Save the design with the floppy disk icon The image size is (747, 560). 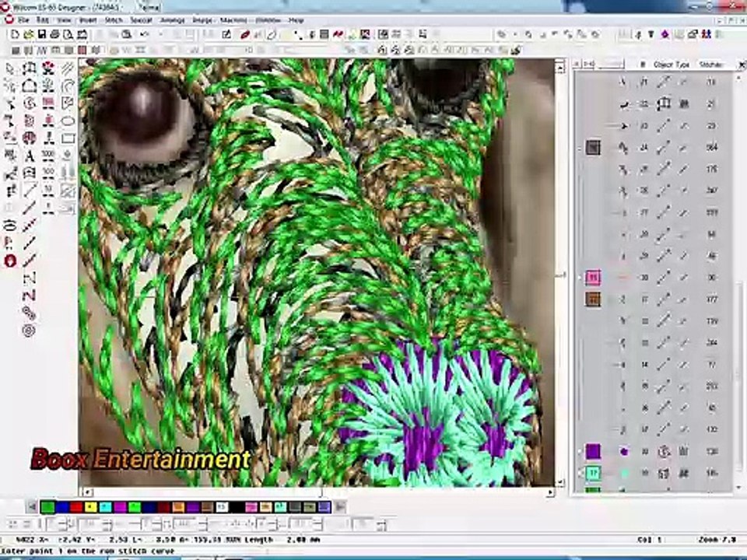pyautogui.click(x=42, y=34)
